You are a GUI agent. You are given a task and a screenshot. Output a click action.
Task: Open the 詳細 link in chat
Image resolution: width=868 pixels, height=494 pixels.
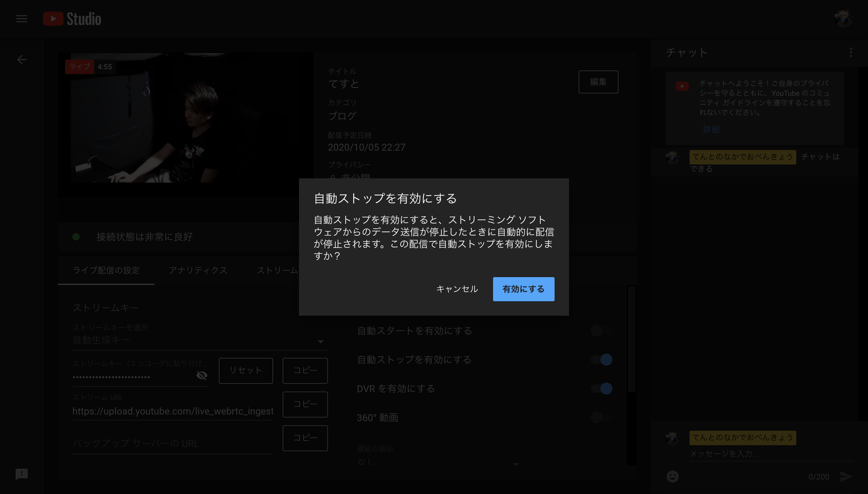click(x=711, y=129)
